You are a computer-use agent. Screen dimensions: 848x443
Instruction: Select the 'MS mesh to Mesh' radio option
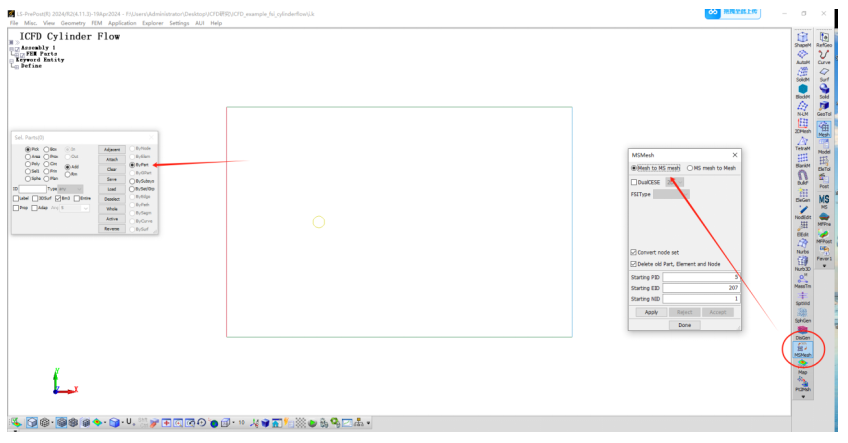click(711, 168)
